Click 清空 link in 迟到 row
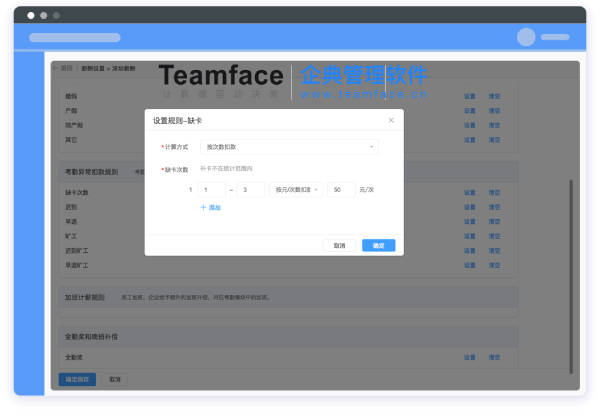Image resolution: width=600 pixels, height=416 pixels. (494, 207)
